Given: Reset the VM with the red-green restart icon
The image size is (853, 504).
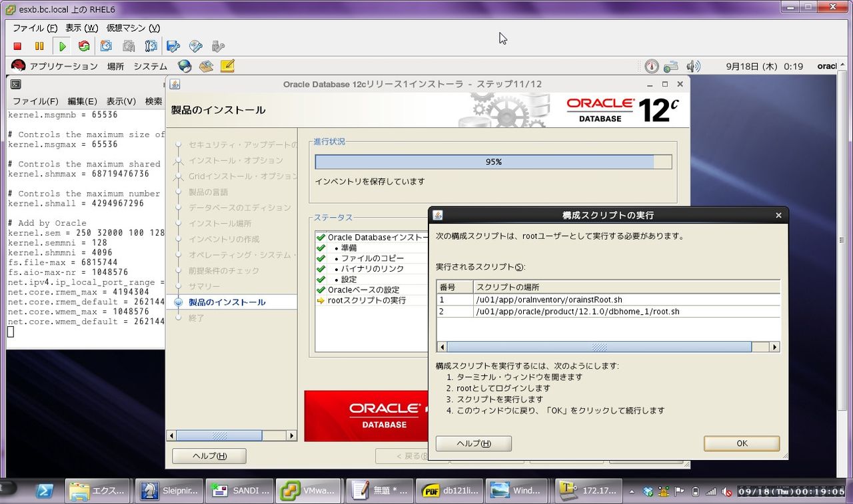Looking at the screenshot, I should [x=84, y=46].
